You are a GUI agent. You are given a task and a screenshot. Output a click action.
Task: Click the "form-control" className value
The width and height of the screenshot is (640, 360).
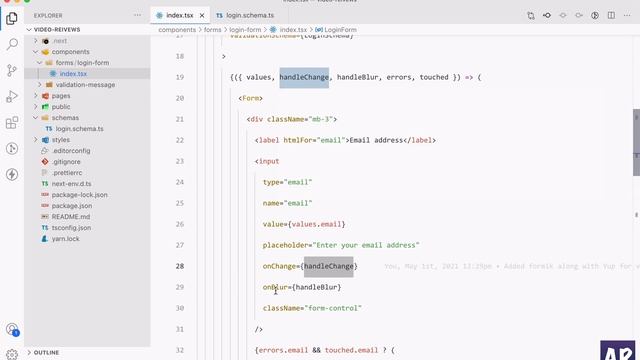tap(333, 308)
